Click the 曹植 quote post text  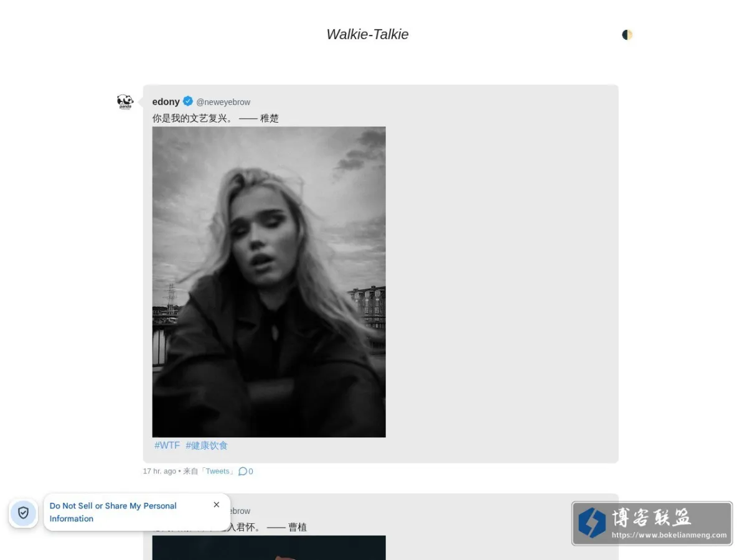[x=230, y=527]
